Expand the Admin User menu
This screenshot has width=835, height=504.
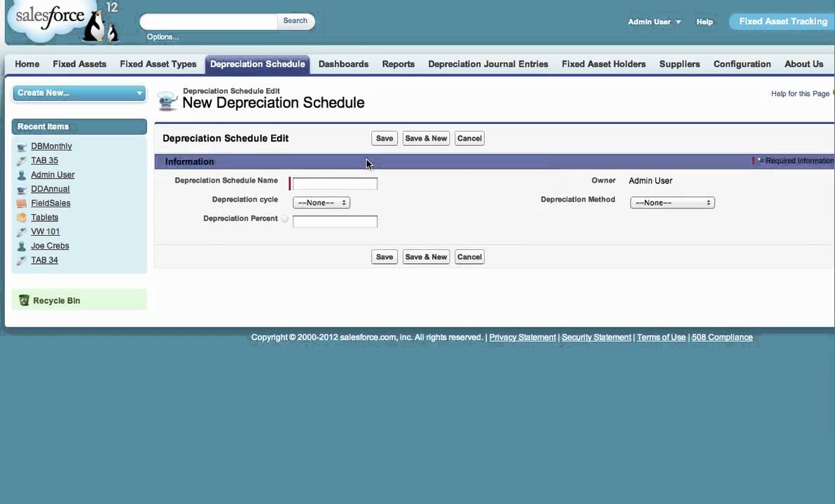[654, 22]
